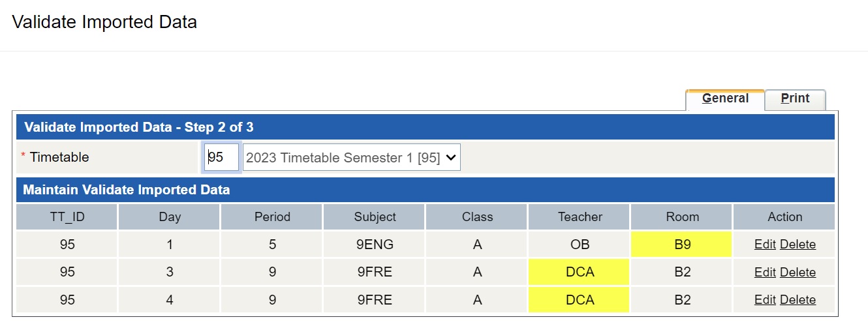
Task: Delete the 9FRE row for day 4
Action: pyautogui.click(x=798, y=299)
